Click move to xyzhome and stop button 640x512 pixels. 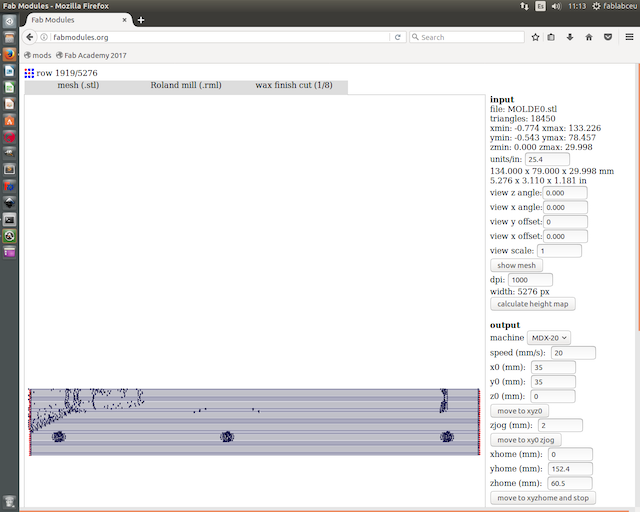543,498
